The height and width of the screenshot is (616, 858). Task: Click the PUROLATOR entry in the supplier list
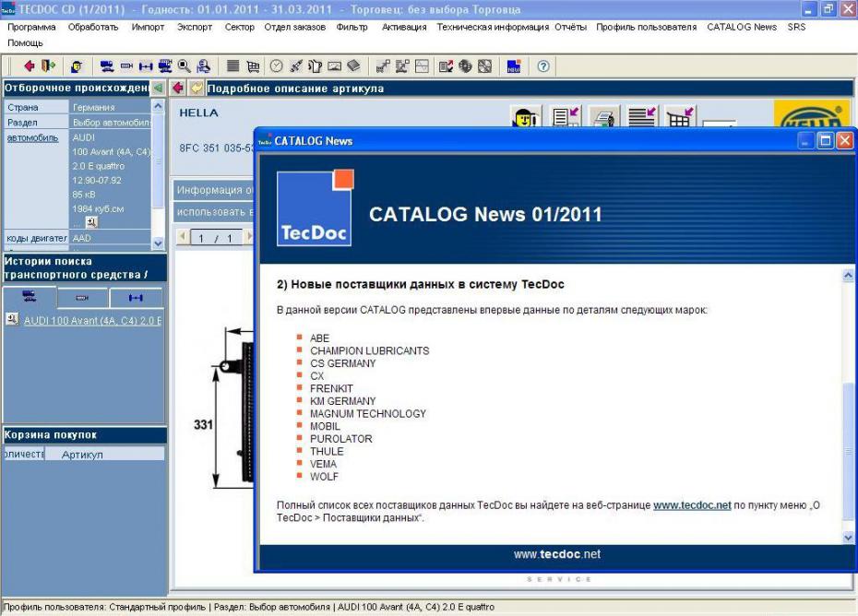[x=341, y=439]
